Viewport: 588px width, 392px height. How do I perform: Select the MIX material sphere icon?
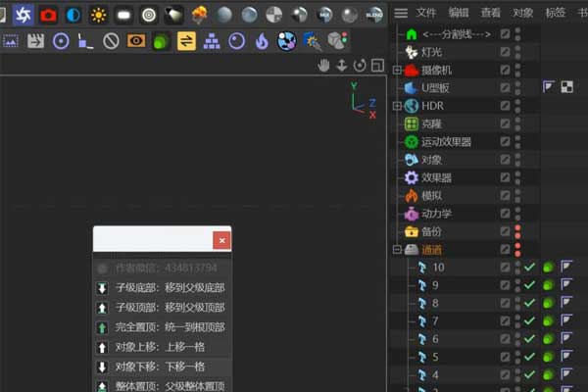coord(324,16)
